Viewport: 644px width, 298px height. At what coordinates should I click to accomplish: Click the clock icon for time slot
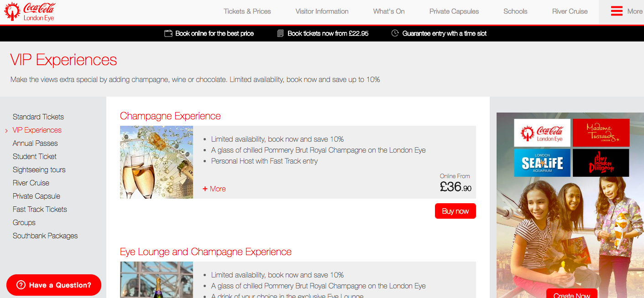(395, 33)
